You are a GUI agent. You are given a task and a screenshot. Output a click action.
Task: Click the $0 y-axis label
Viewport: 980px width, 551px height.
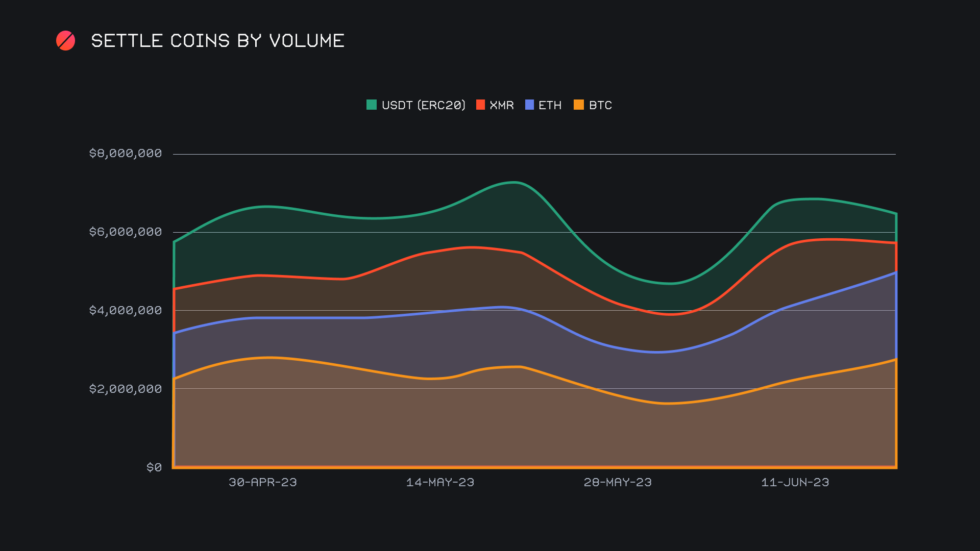tap(154, 467)
